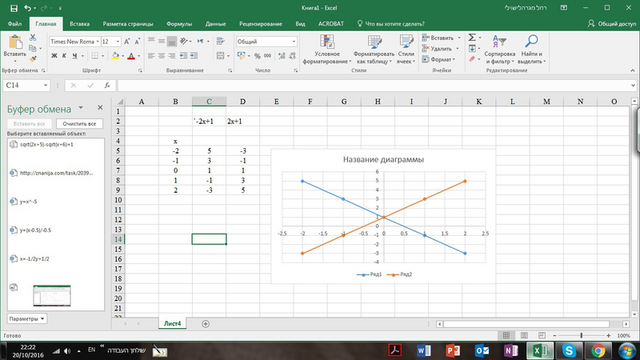
Task: Add a new sheet with plus icon
Action: click(206, 324)
